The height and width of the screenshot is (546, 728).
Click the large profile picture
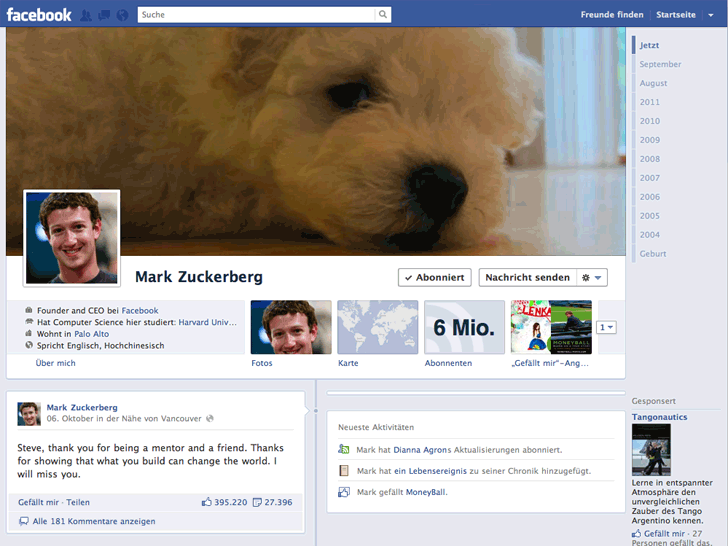72,238
